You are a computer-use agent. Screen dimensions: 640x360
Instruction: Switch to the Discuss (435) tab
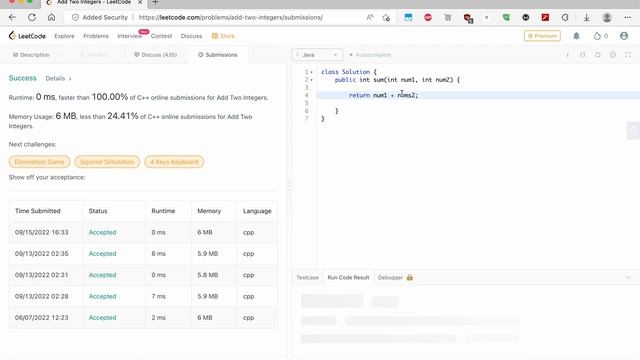point(156,55)
